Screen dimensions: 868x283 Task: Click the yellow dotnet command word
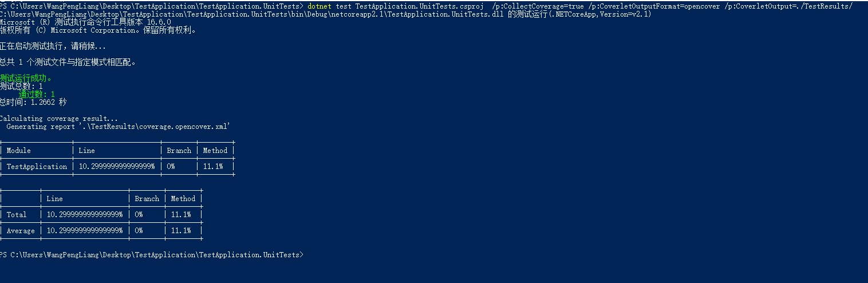[x=319, y=6]
